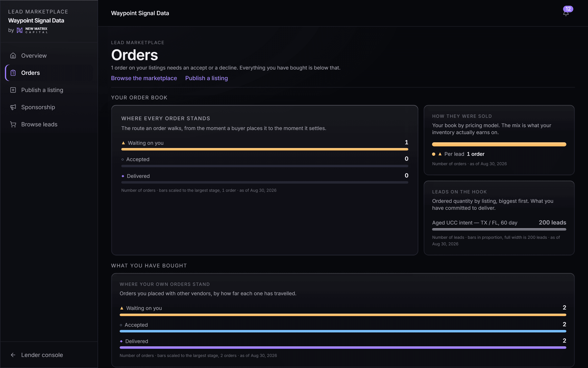
Task: Open Sponsorship in the sidebar
Action: [x=49, y=107]
